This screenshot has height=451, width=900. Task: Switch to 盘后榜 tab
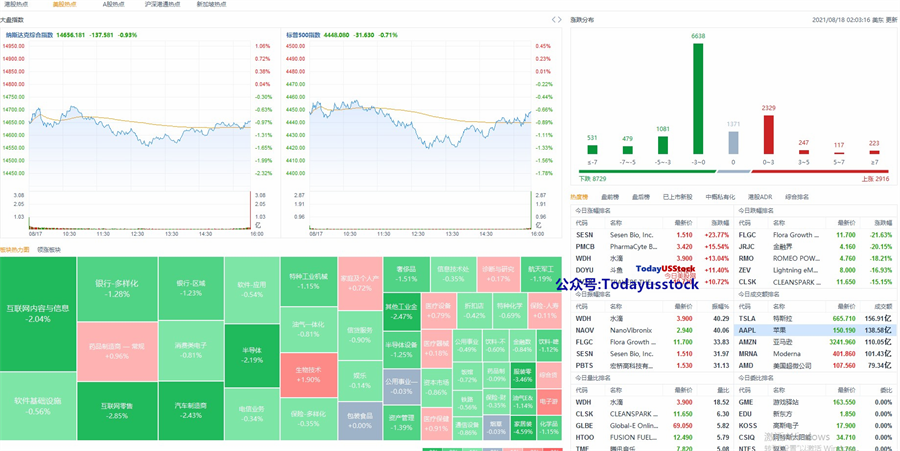coord(641,197)
